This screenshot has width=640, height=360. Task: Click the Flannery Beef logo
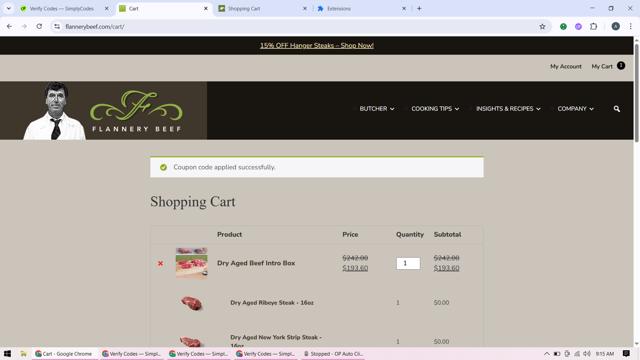(x=103, y=111)
